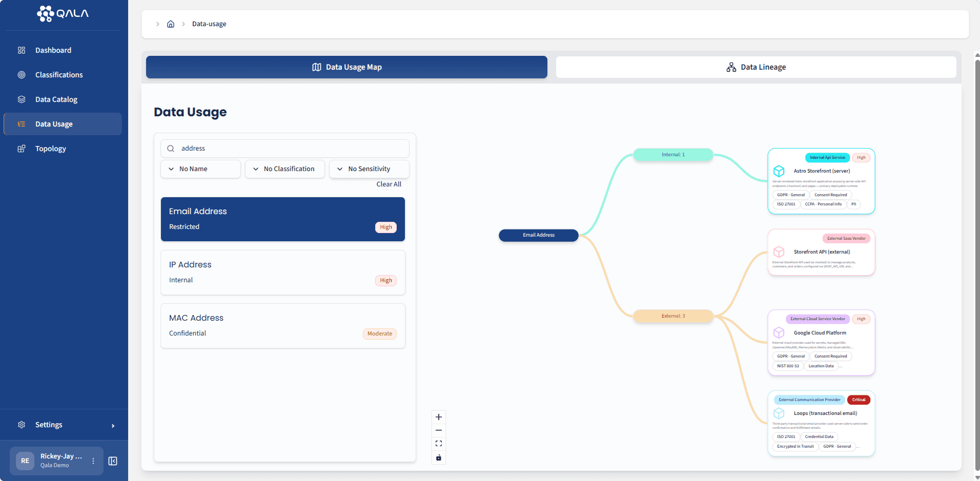Click Moderate badge on MAC Address card
The image size is (980, 481).
point(380,334)
